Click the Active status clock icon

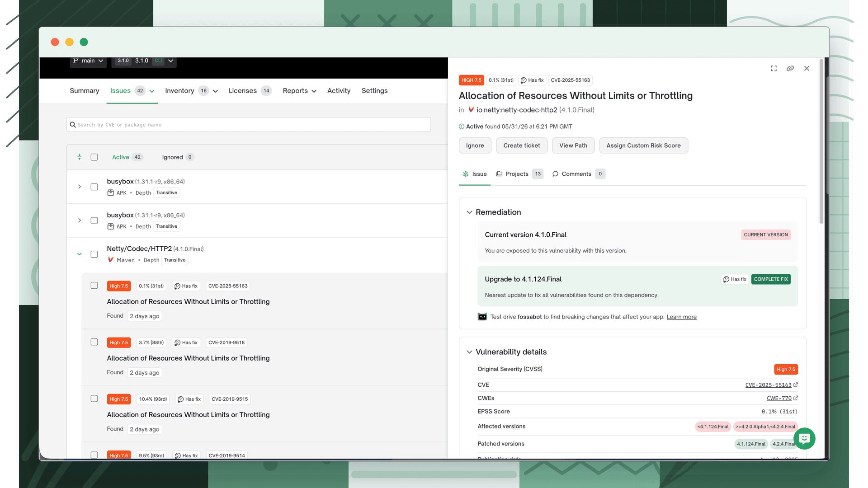tap(462, 127)
